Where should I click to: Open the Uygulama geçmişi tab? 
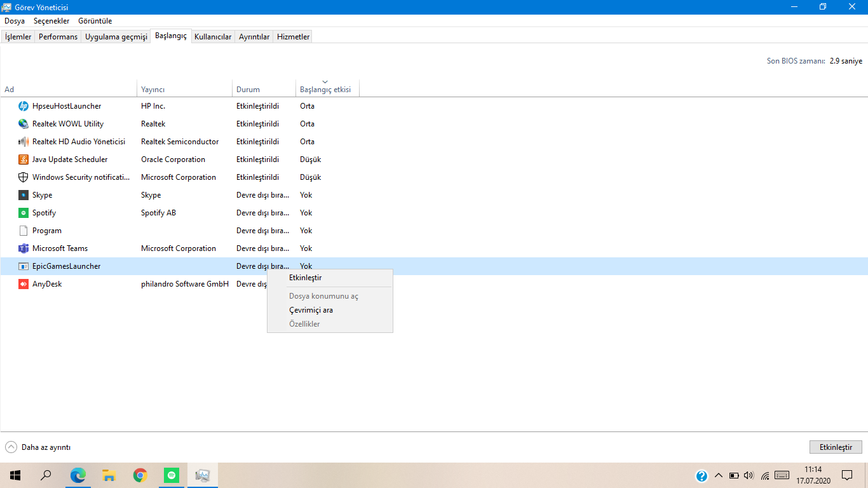click(116, 37)
